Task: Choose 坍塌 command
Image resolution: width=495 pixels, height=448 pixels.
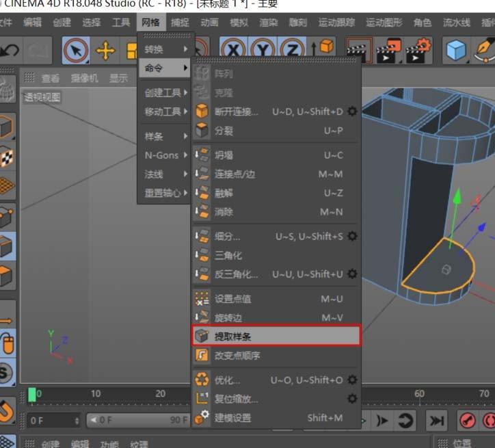Action: (x=276, y=155)
